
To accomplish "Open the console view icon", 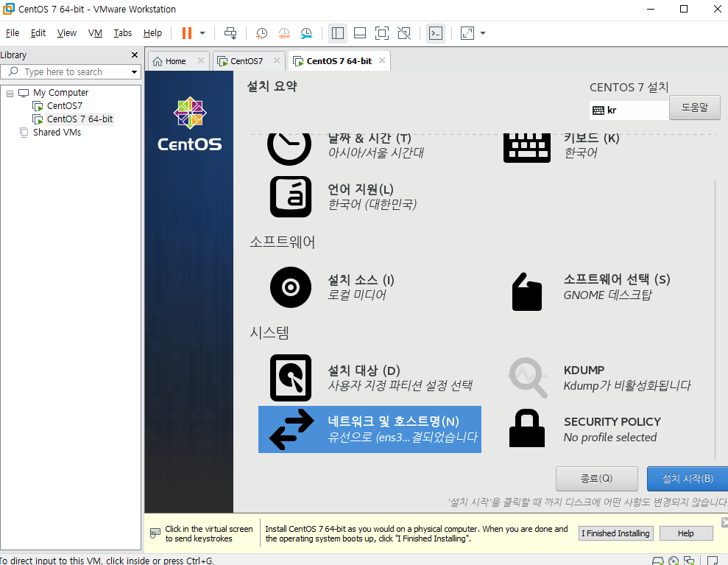I will pyautogui.click(x=436, y=33).
